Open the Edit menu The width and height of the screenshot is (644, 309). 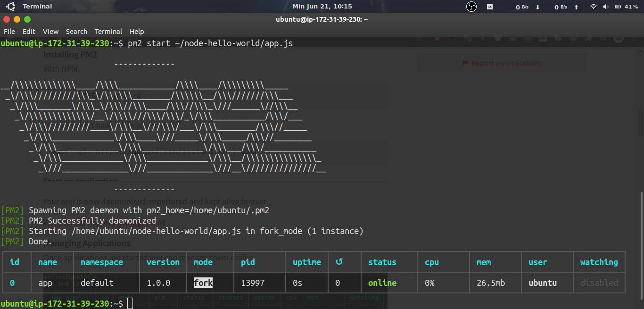pos(29,32)
